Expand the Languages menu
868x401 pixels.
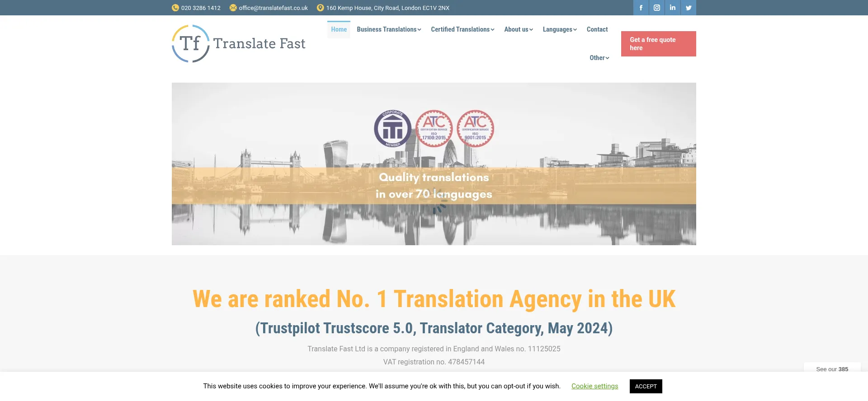(560, 29)
